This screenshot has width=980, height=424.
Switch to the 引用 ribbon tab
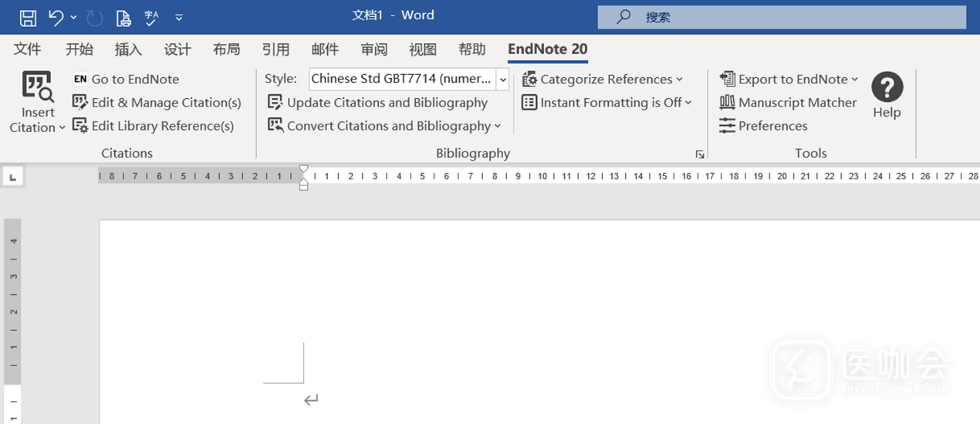(275, 49)
